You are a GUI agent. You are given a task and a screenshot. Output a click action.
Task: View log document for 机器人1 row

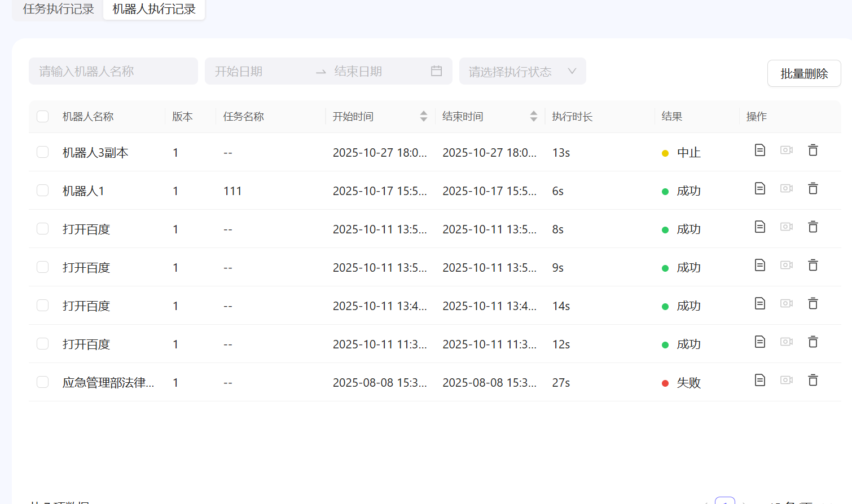tap(759, 188)
